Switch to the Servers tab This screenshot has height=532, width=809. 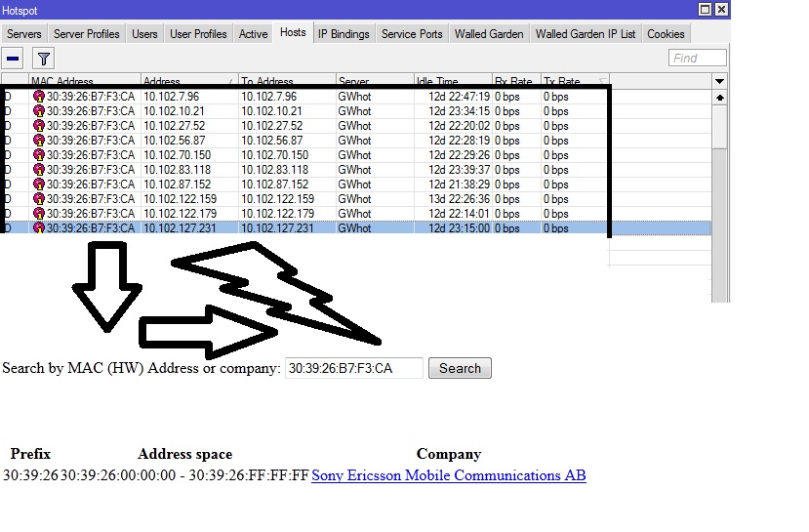(23, 34)
